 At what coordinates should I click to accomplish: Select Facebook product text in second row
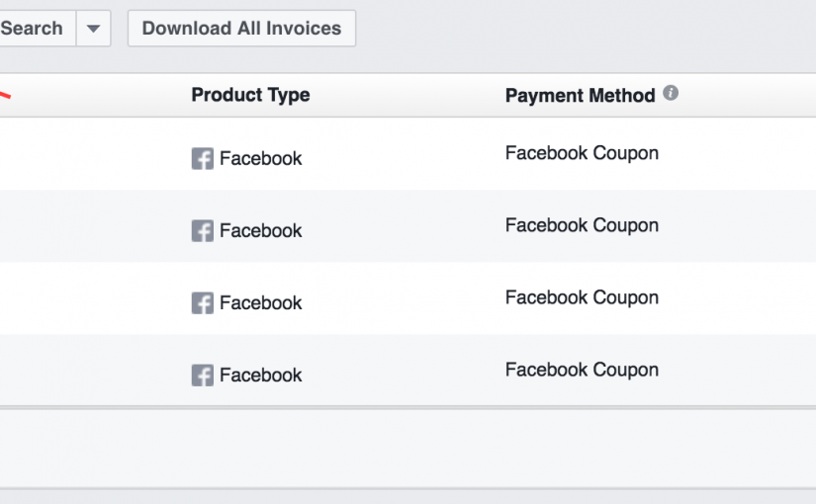[x=260, y=231]
